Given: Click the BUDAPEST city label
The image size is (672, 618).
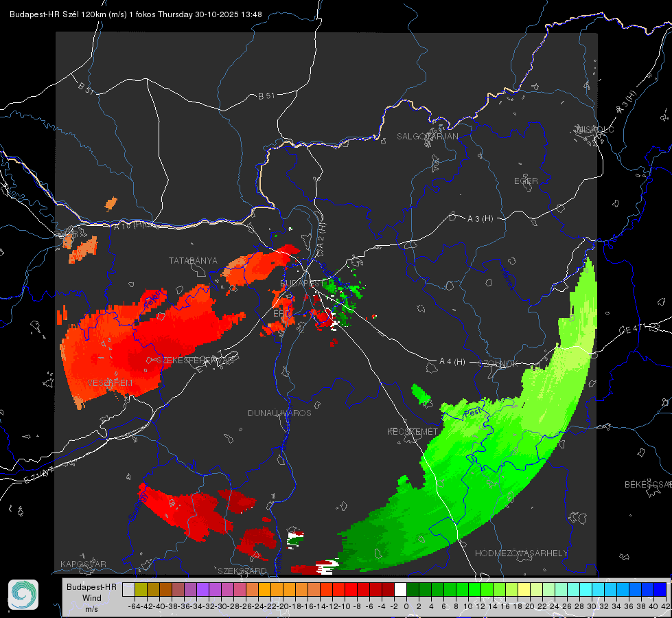Looking at the screenshot, I should pyautogui.click(x=302, y=283).
